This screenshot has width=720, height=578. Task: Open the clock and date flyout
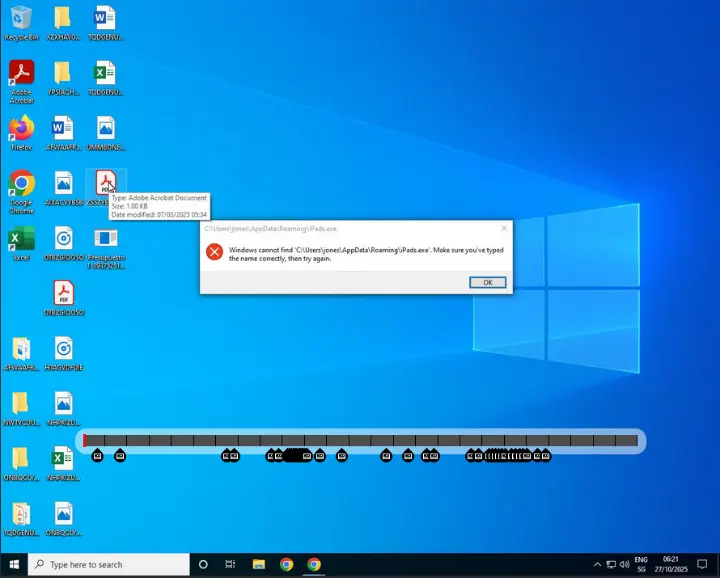pyautogui.click(x=672, y=564)
